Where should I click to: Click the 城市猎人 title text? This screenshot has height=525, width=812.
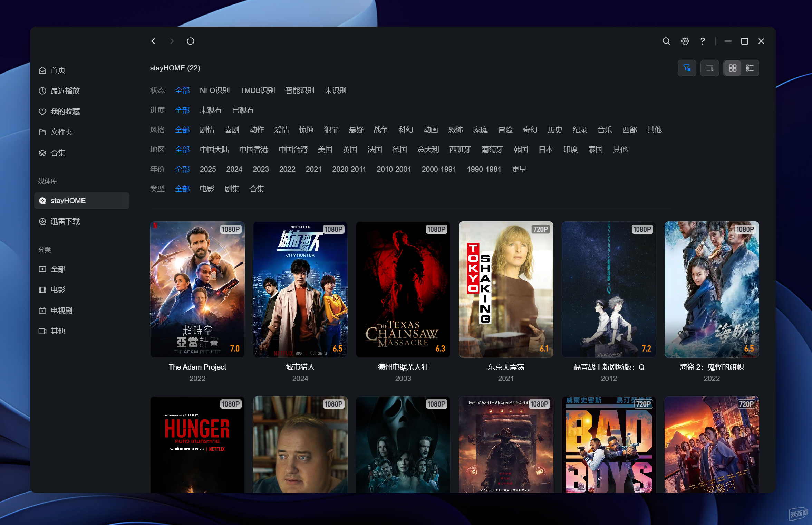(x=300, y=367)
